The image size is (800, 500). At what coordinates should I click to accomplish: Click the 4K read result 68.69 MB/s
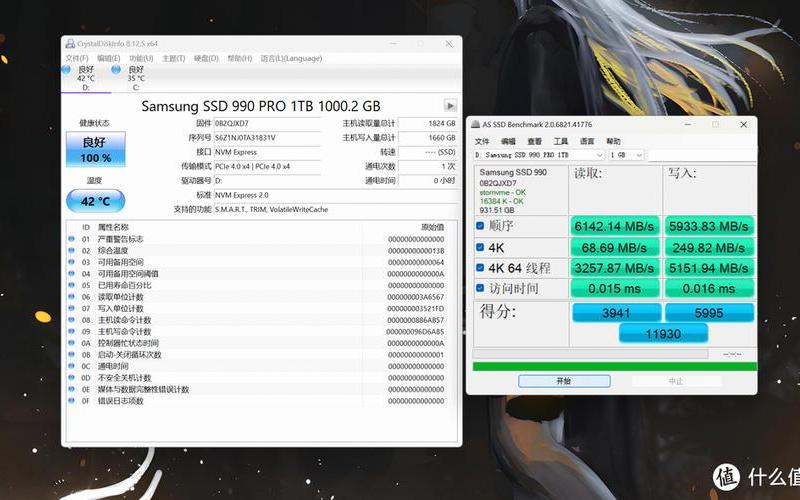(x=614, y=247)
